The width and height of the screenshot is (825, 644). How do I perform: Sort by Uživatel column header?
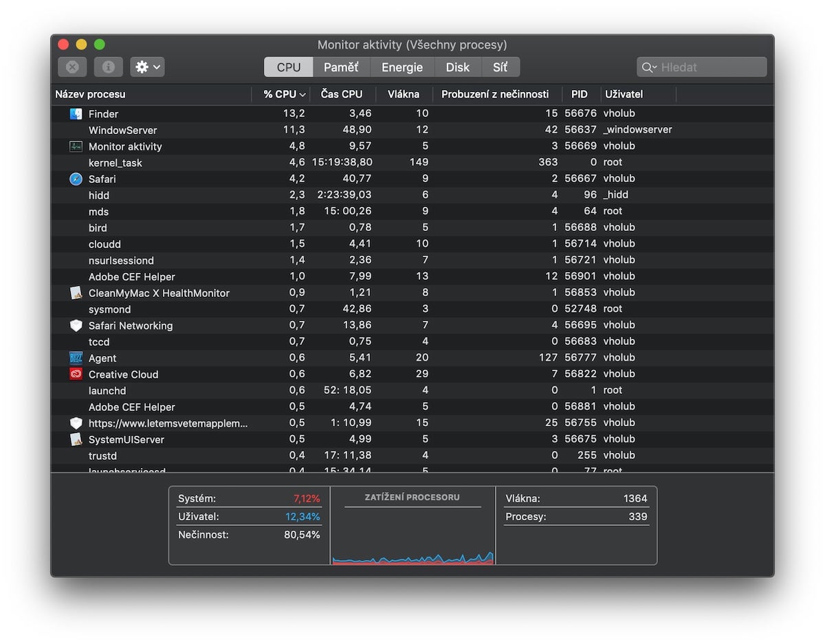click(x=638, y=94)
